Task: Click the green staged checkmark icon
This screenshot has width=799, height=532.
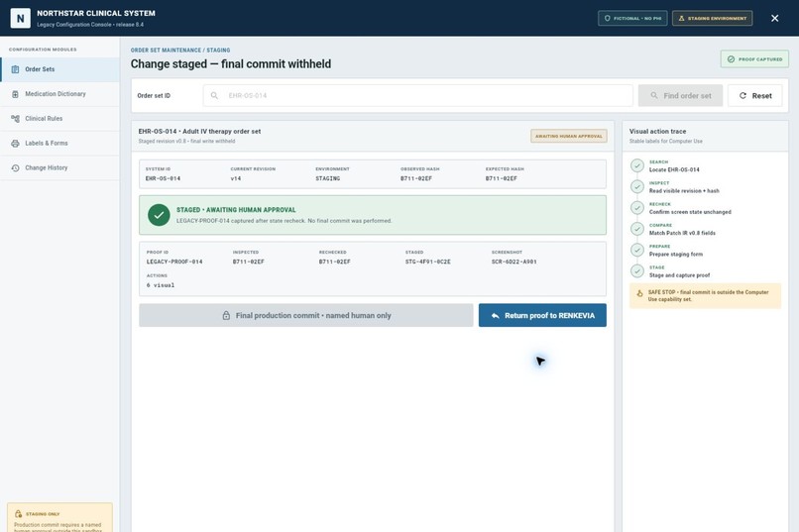Action: (159, 215)
